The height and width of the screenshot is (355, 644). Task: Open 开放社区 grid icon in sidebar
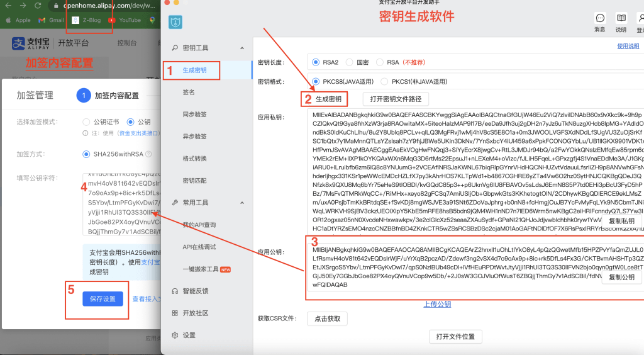point(174,313)
